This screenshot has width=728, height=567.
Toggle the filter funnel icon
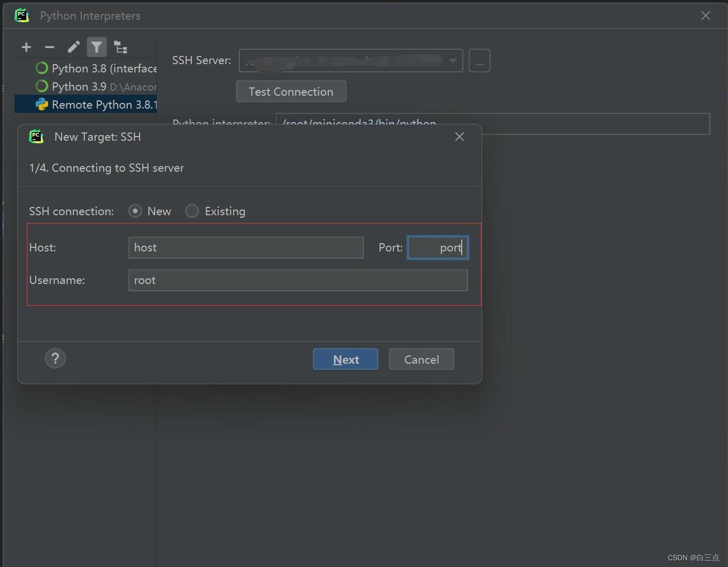97,48
